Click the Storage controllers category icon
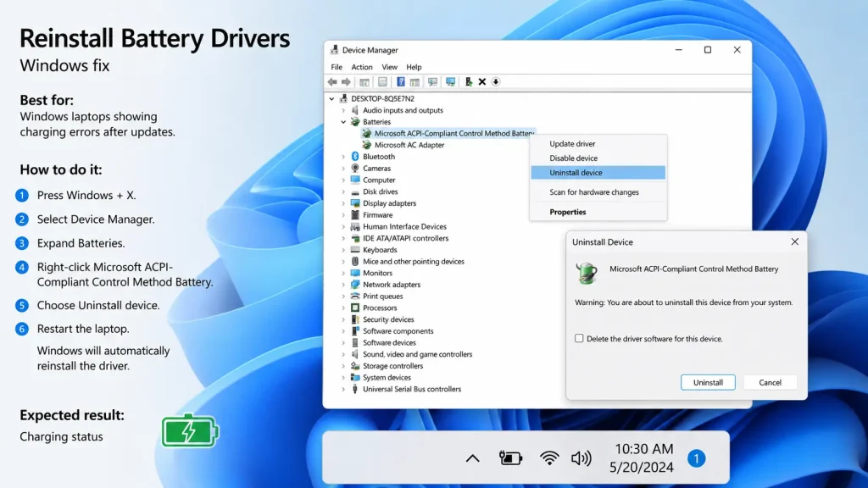The width and height of the screenshot is (868, 488). (x=355, y=366)
